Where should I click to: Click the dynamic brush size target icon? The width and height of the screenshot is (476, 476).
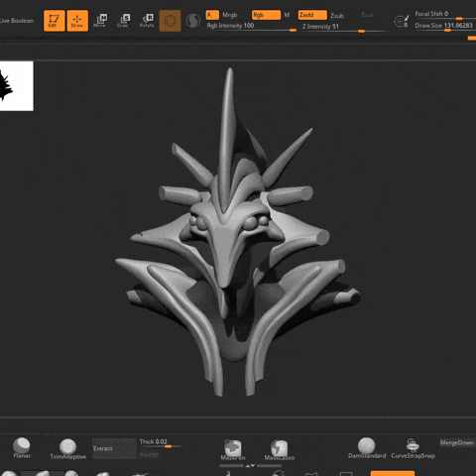coord(402,21)
